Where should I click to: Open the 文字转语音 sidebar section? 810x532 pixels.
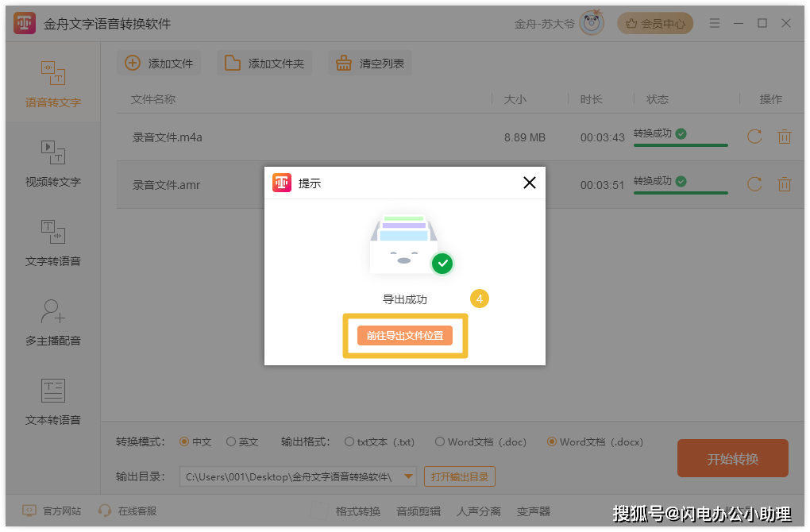[x=52, y=243]
